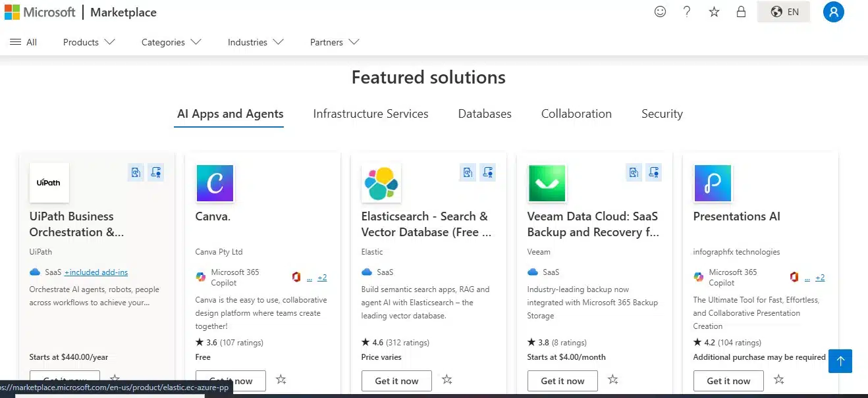Viewport: 868px width, 398px height.
Task: View saved favorites star in header
Action: 714,12
